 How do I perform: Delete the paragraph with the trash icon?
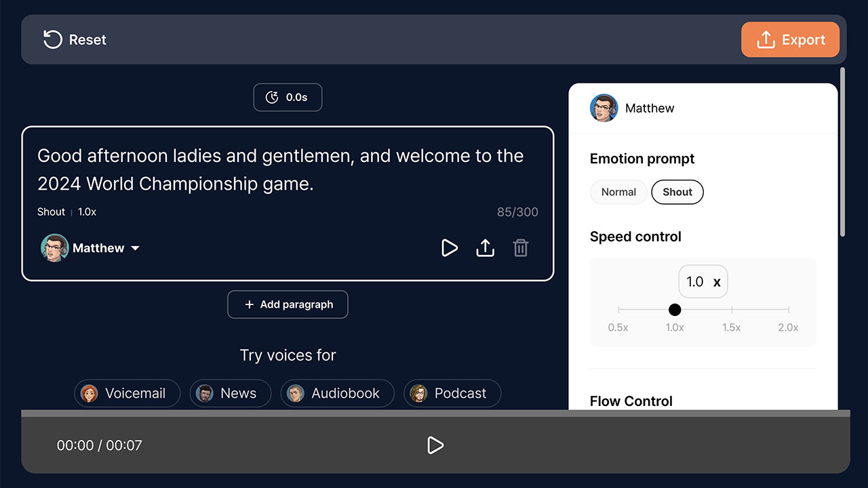tap(521, 248)
